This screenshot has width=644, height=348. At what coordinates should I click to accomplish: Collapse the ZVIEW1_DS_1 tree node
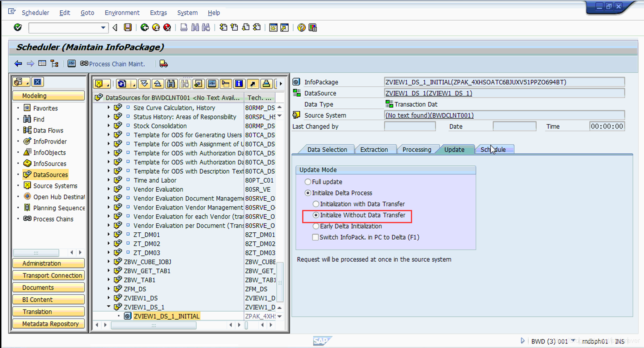click(109, 307)
